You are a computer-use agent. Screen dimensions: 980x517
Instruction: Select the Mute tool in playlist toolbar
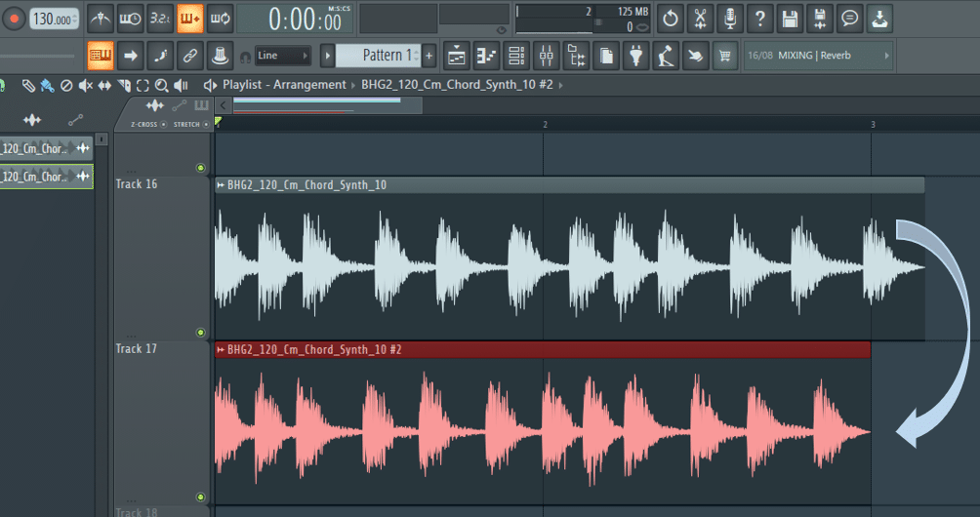85,86
